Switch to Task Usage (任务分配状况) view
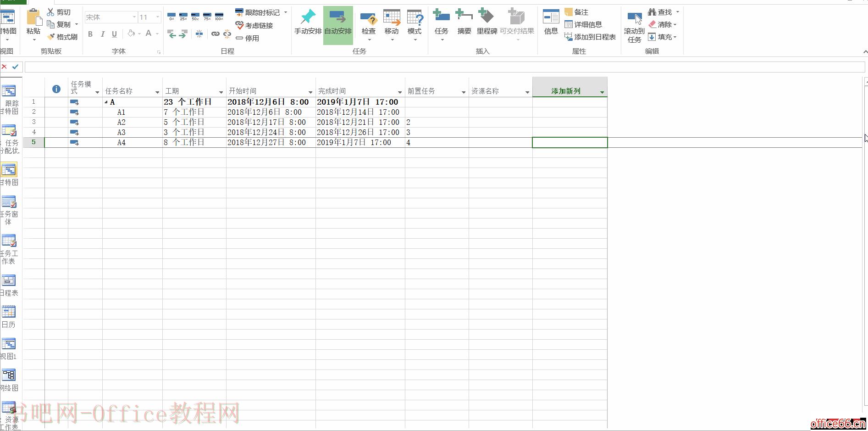 [x=9, y=139]
